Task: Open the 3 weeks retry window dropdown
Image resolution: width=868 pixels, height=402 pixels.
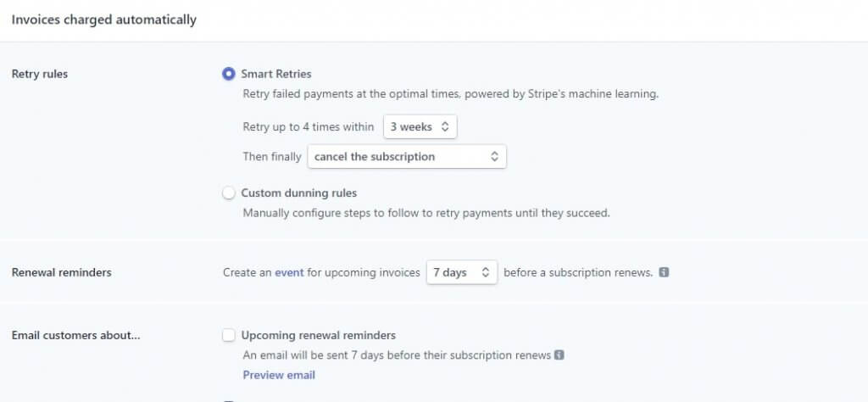Action: [x=420, y=127]
